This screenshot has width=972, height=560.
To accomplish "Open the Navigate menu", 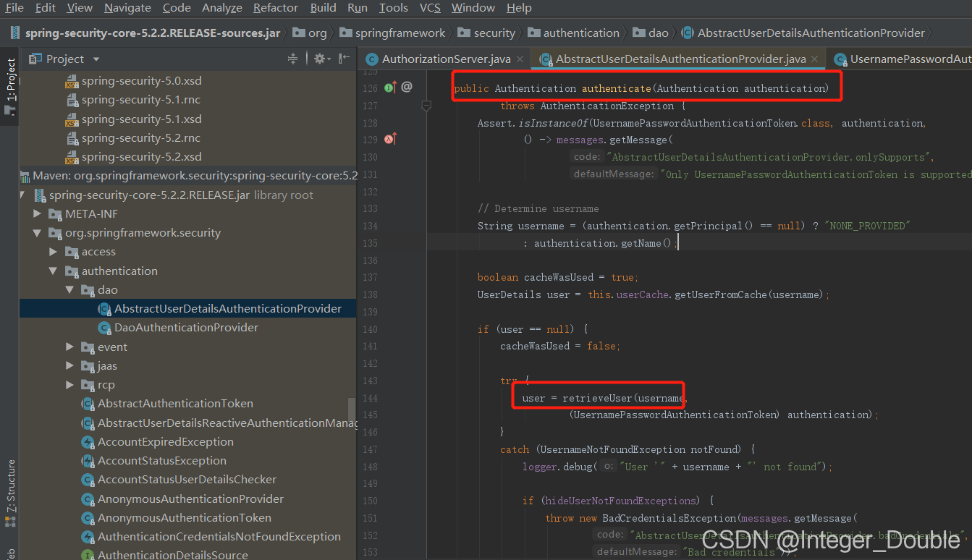I will click(x=127, y=8).
